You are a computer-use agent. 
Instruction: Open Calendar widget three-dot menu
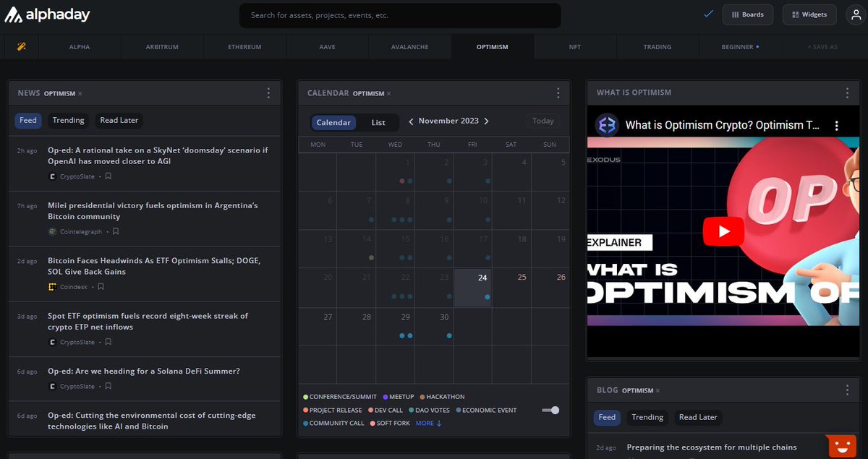[x=558, y=93]
